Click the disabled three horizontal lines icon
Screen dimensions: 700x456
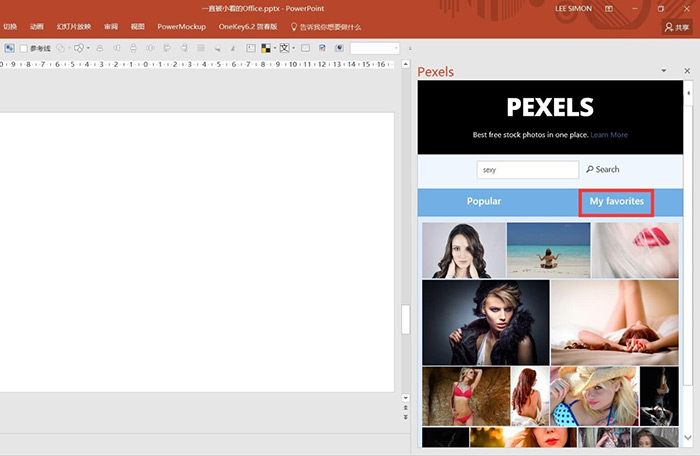pos(201,48)
